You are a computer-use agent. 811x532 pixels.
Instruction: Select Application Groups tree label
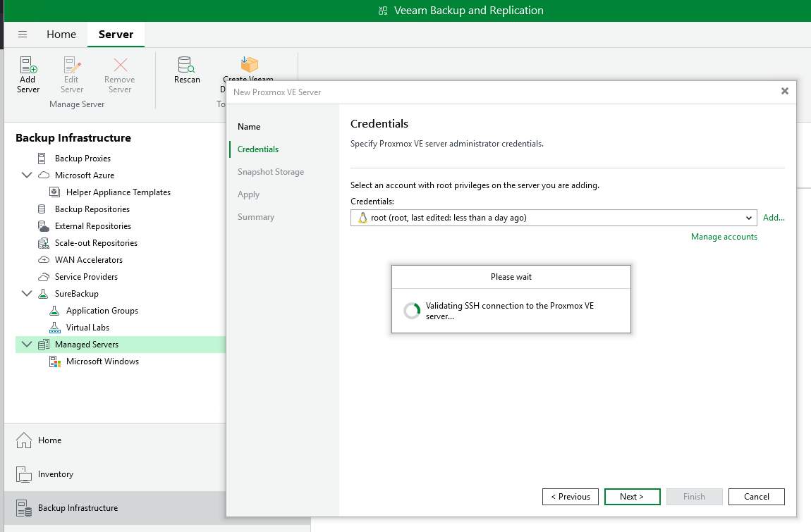coord(102,311)
